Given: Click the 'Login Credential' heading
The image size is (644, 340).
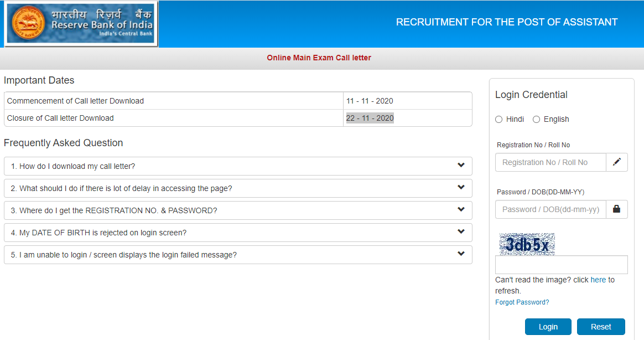Looking at the screenshot, I should coord(531,95).
